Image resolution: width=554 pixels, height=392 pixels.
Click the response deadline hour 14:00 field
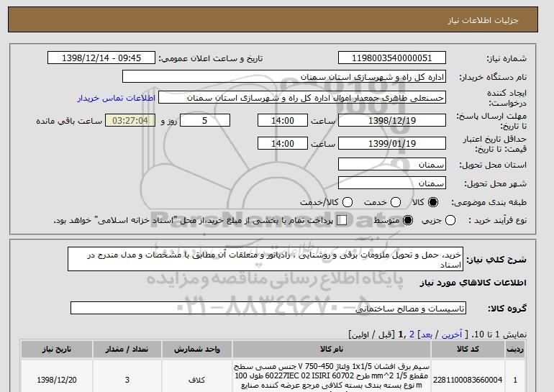pyautogui.click(x=283, y=120)
